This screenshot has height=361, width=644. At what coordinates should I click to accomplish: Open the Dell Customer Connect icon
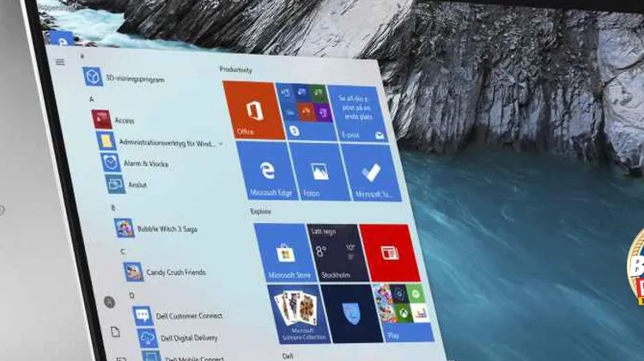(x=143, y=316)
